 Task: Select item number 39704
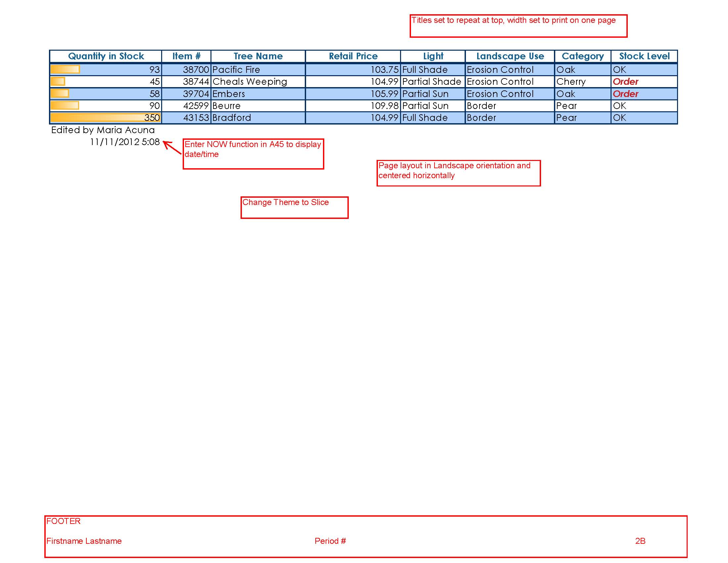(x=186, y=94)
